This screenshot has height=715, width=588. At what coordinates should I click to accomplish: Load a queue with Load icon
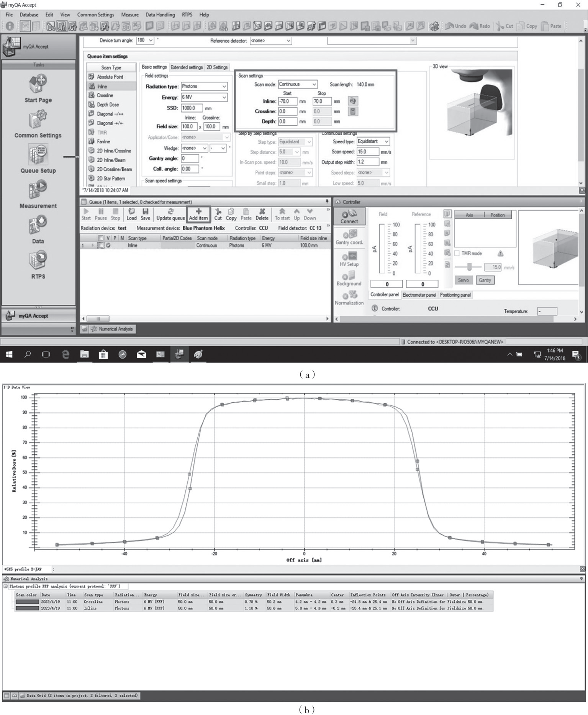pyautogui.click(x=131, y=214)
